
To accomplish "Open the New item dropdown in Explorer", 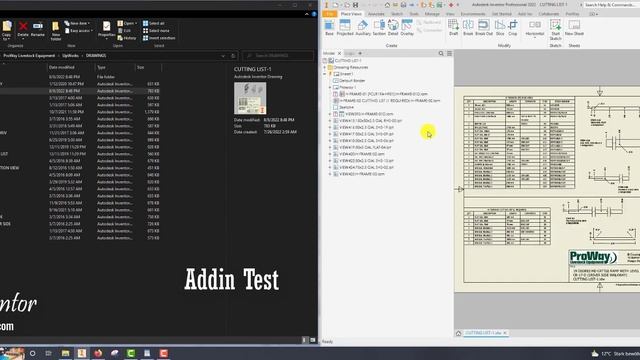I will pos(77,23).
